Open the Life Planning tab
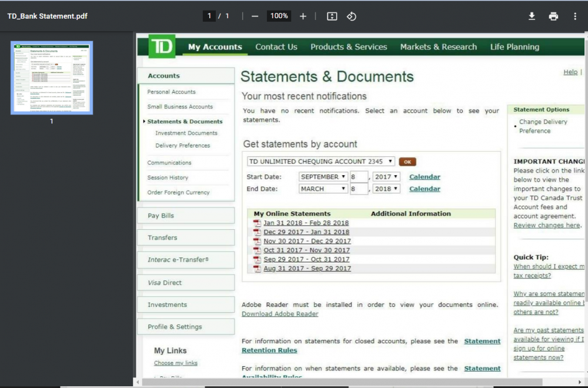588x388 pixels. coord(514,47)
